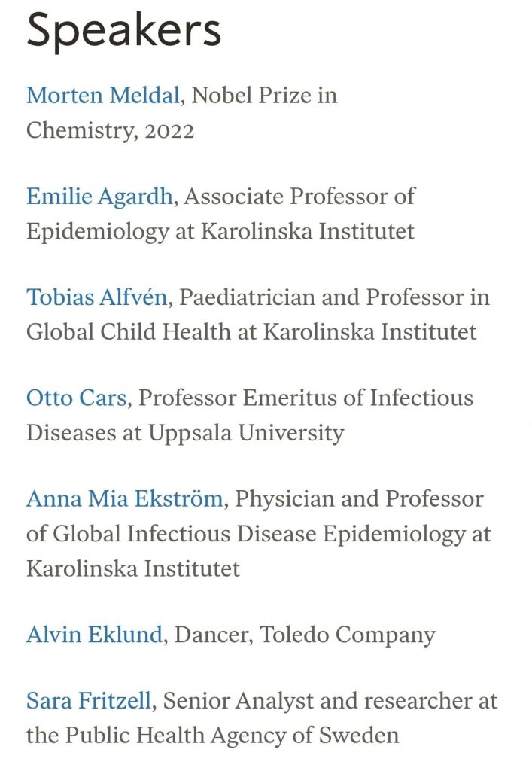532x771 pixels.
Task: Select the Alvin Eklund speaker link
Action: 94,635
